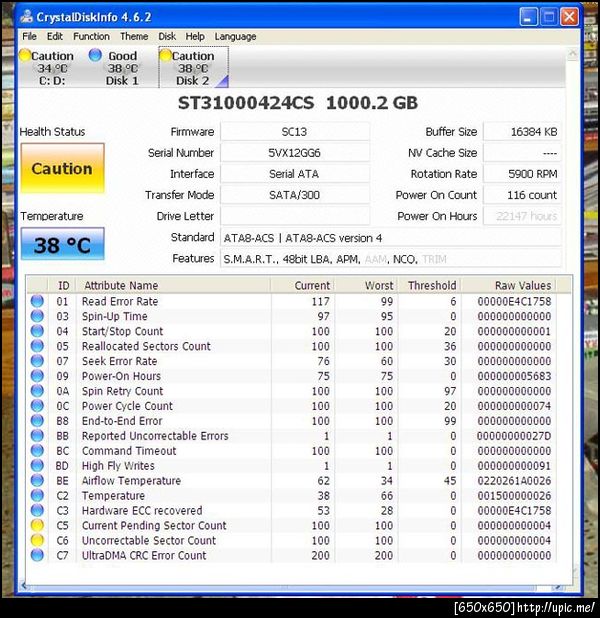Click the horizontal scrollbar below attribute list

tap(290, 587)
